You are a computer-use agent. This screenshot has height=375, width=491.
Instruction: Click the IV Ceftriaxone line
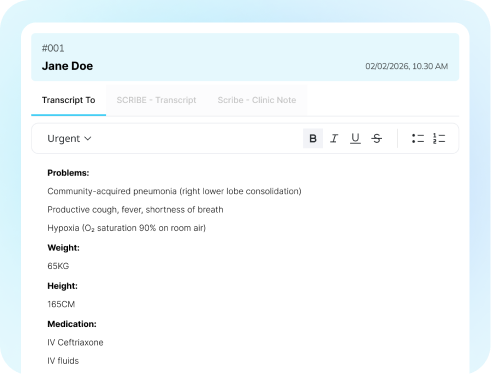(x=75, y=342)
